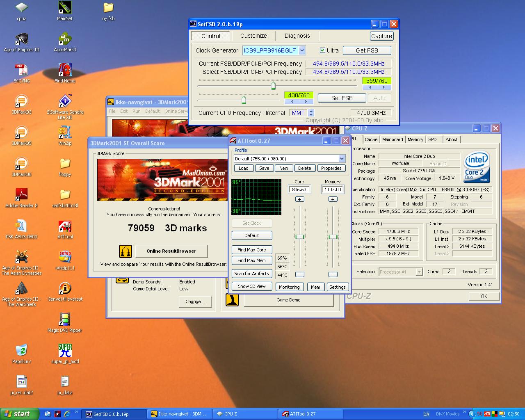Open the About tab in CPU-Z

(x=452, y=139)
